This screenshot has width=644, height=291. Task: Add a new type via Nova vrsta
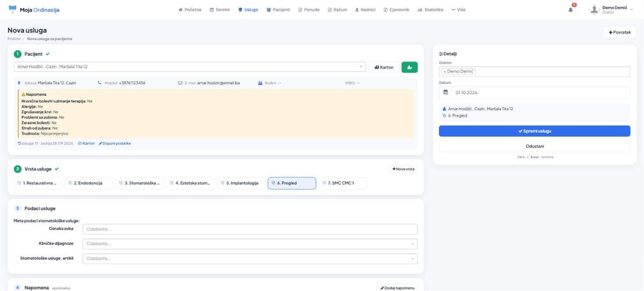coord(403,169)
